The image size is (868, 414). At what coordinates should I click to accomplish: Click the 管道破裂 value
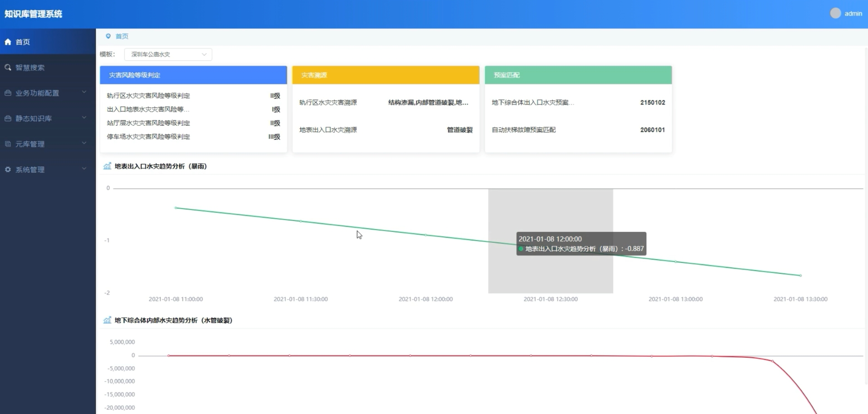pyautogui.click(x=460, y=129)
